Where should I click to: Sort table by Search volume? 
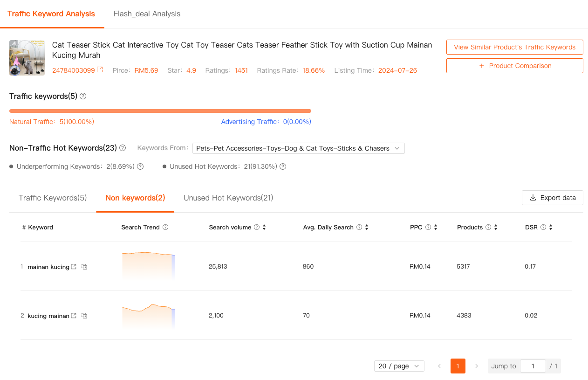(x=264, y=228)
